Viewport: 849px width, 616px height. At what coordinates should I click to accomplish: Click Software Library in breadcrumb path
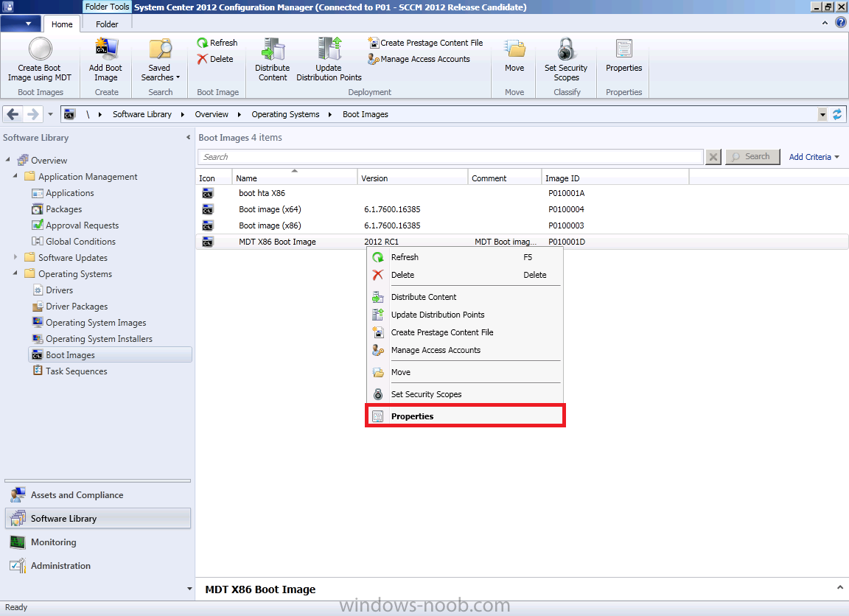pyautogui.click(x=141, y=114)
